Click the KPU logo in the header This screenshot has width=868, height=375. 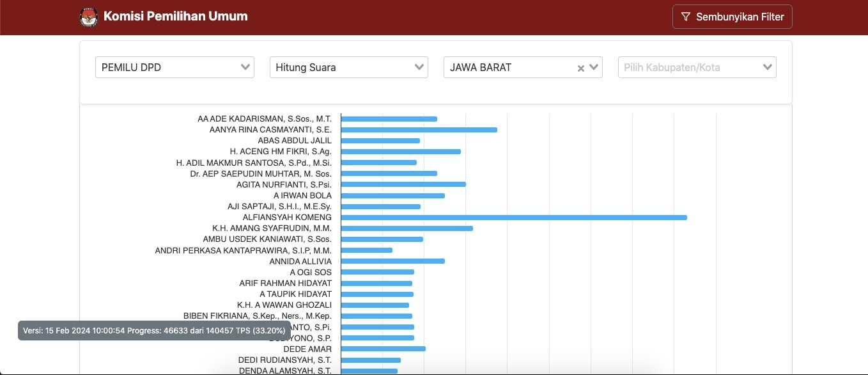pos(89,17)
